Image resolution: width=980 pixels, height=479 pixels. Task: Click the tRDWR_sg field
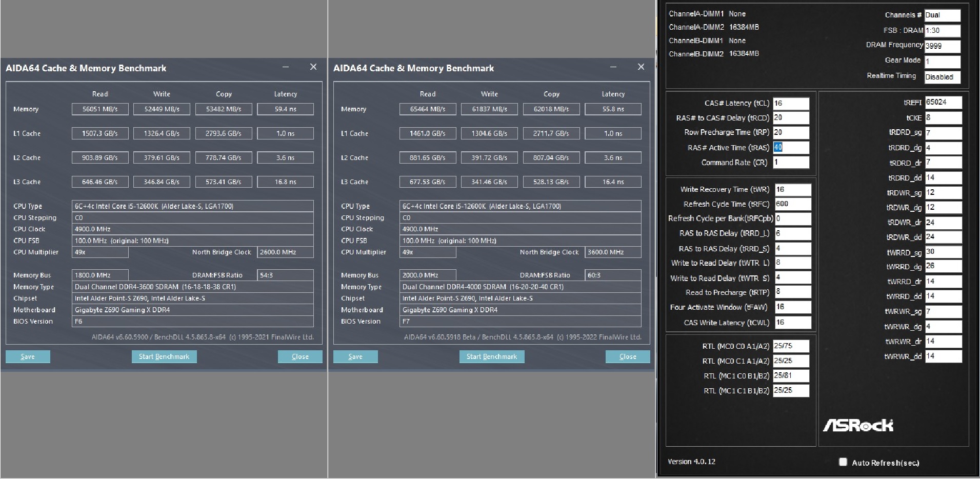(944, 193)
